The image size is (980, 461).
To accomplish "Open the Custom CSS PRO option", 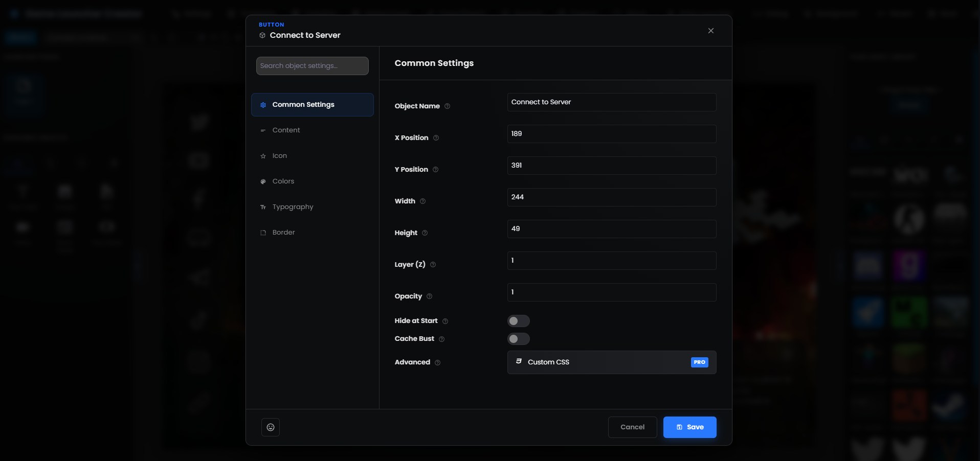I will 611,362.
